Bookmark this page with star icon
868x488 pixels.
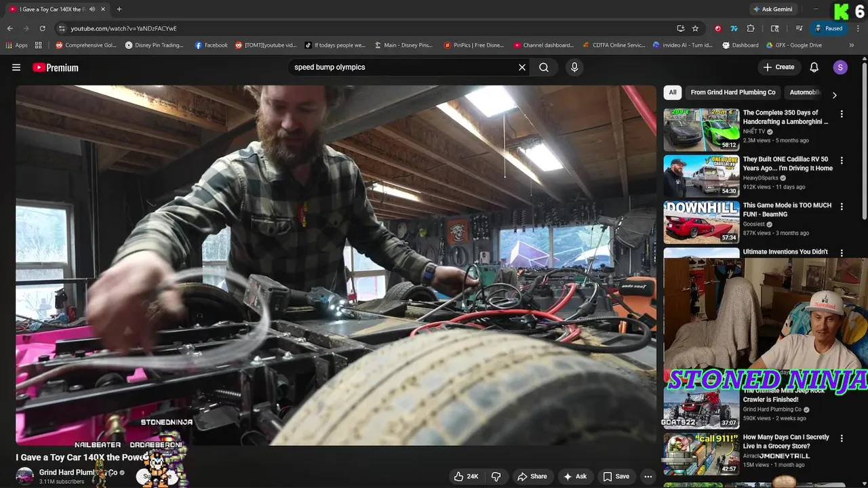coord(695,28)
